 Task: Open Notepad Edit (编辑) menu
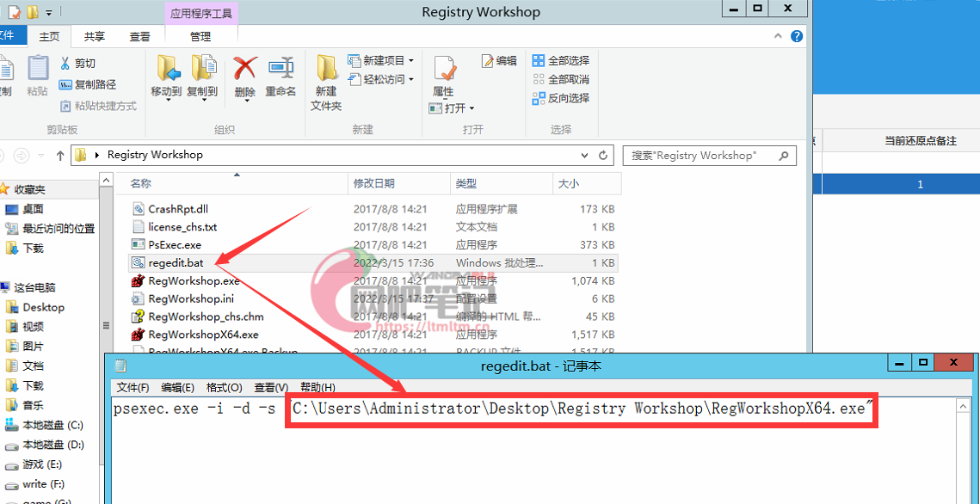177,387
